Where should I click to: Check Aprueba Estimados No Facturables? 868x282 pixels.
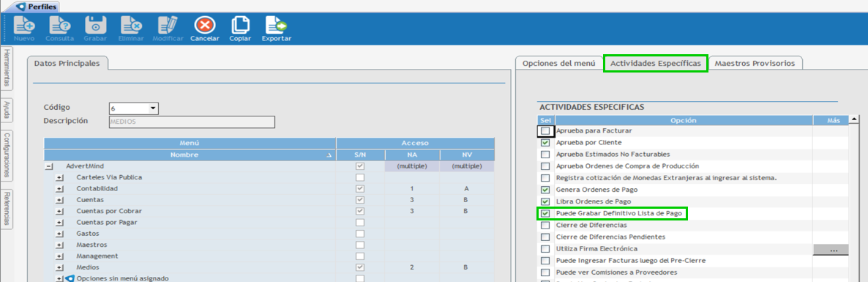546,155
